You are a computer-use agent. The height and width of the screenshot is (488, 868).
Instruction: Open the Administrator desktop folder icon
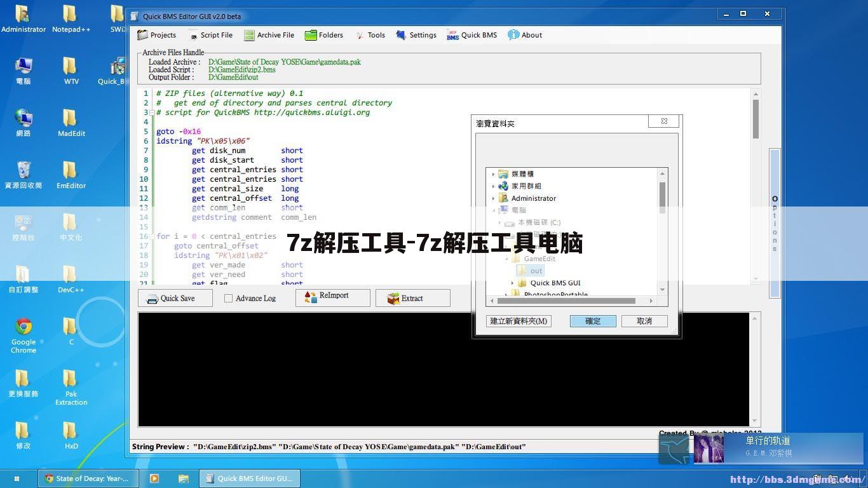point(24,19)
